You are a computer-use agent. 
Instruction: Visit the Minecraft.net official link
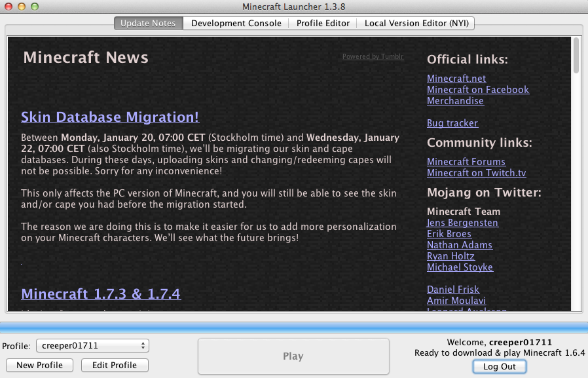point(456,79)
